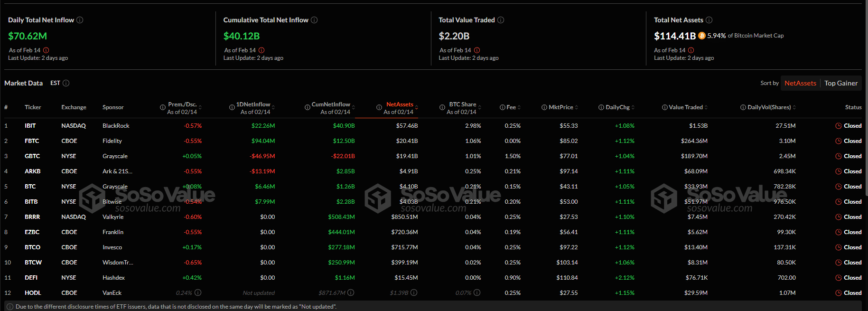Open the HODL ticker row
Screen dimensions: 868x311
coord(433,293)
